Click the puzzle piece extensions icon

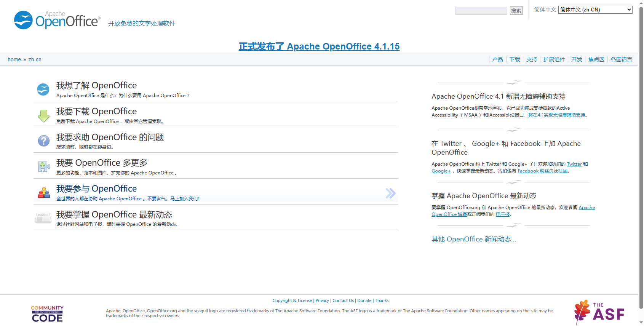click(x=44, y=166)
